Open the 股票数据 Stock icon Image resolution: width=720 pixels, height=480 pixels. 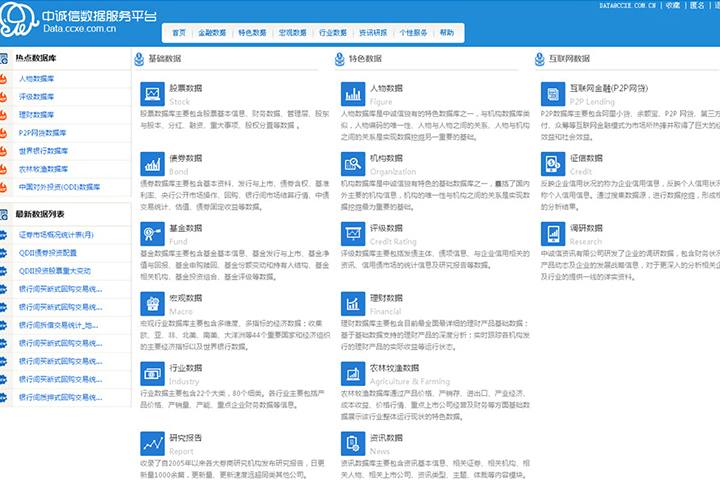click(152, 94)
